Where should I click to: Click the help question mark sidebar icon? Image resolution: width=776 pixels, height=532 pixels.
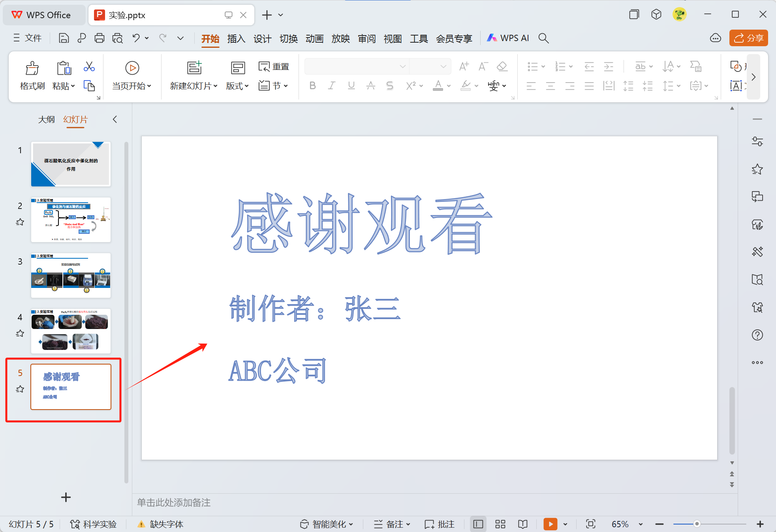[x=757, y=335]
